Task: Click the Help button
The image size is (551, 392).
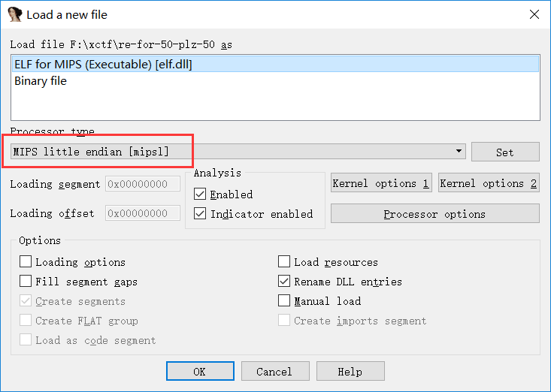Action: [350, 372]
